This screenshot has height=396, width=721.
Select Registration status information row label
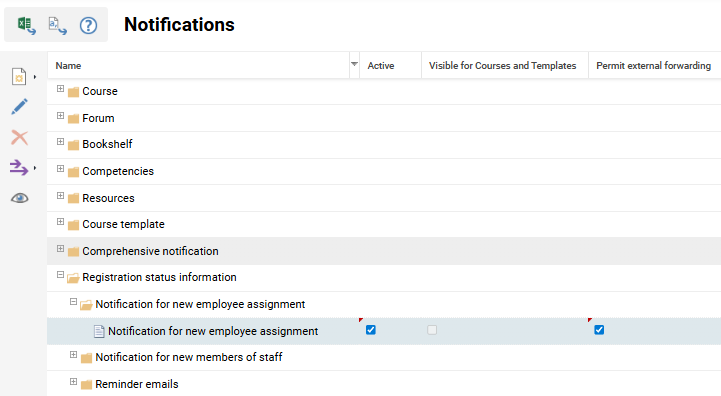tap(159, 277)
